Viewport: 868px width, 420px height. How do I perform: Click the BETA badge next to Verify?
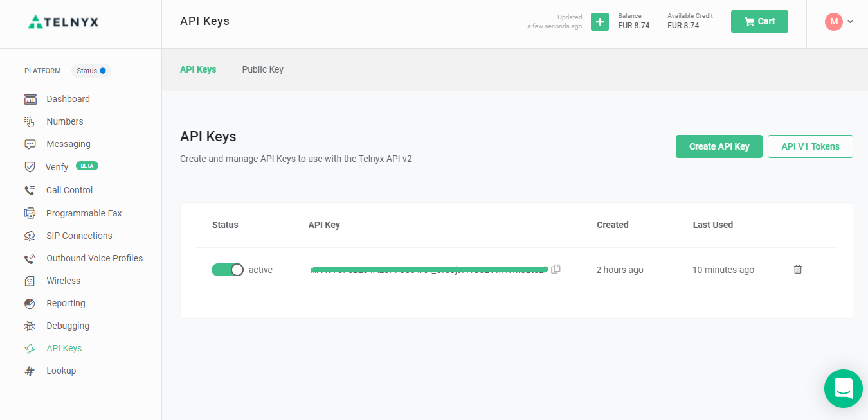click(x=87, y=166)
